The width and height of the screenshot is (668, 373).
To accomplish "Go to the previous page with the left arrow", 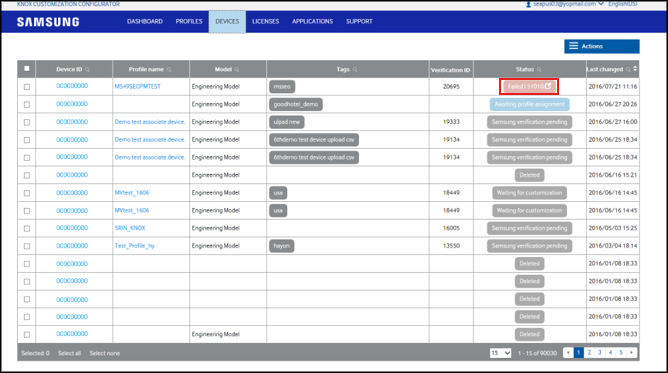I will 568,353.
